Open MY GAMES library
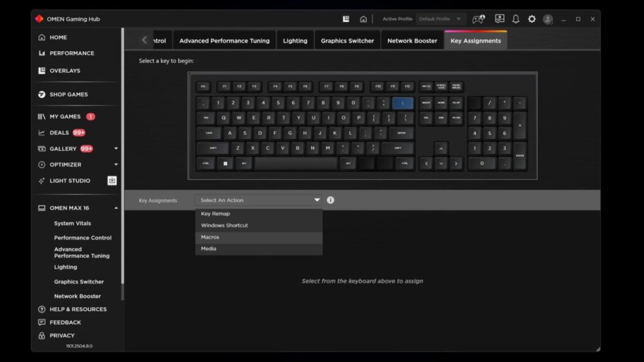The width and height of the screenshot is (644, 362). (x=65, y=116)
